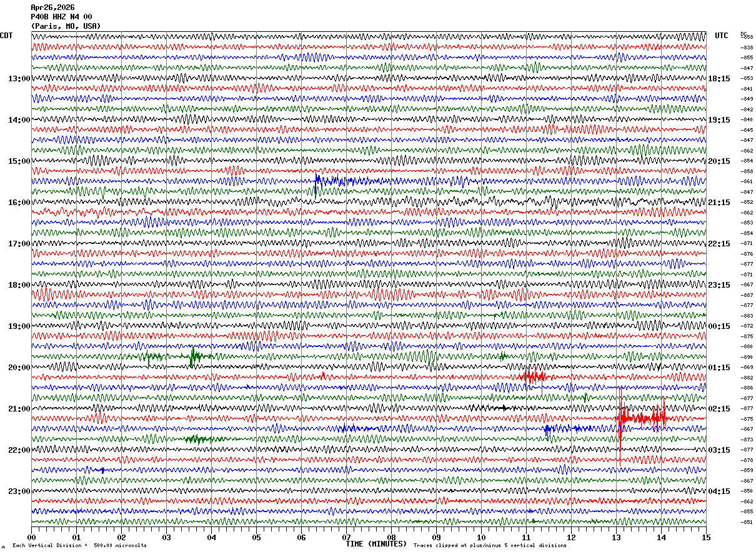Screen dimensions: 756x554
Task: Click minute 05 on the bottom time axis
Action: click(x=256, y=537)
